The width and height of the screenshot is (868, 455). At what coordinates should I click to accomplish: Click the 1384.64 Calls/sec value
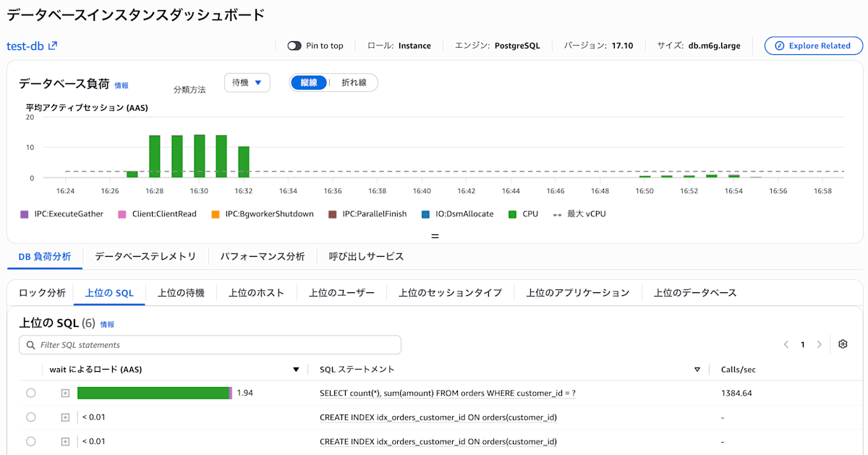pos(736,394)
